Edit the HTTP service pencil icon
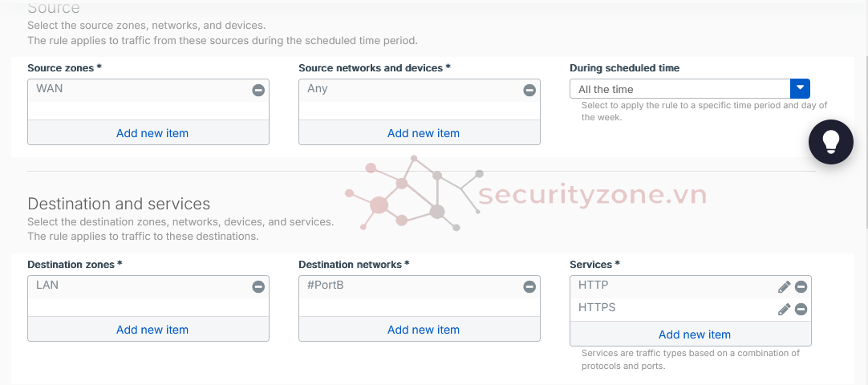 pyautogui.click(x=785, y=287)
